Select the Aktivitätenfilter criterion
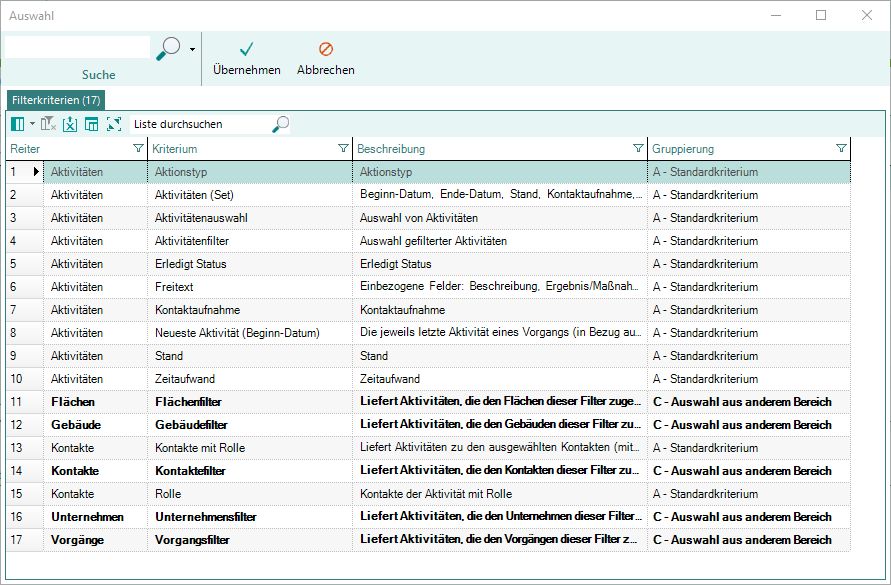Viewport: 891px width, 585px height. pos(250,240)
